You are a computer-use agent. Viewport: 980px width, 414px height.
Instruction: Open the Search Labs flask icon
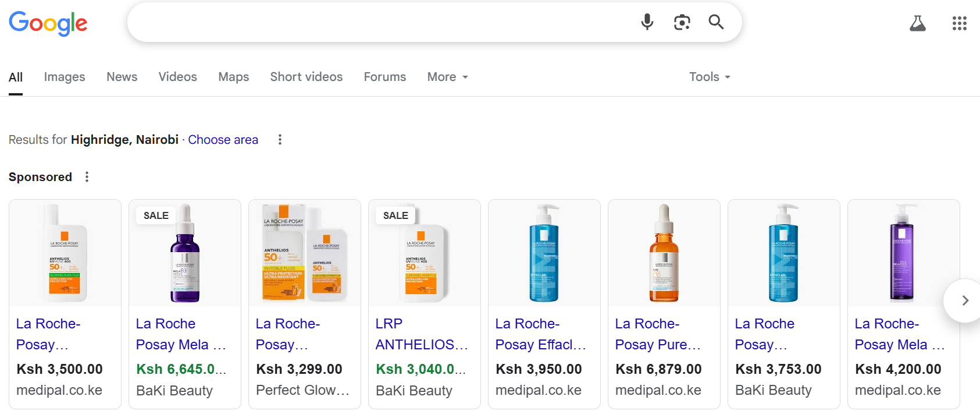[x=918, y=23]
